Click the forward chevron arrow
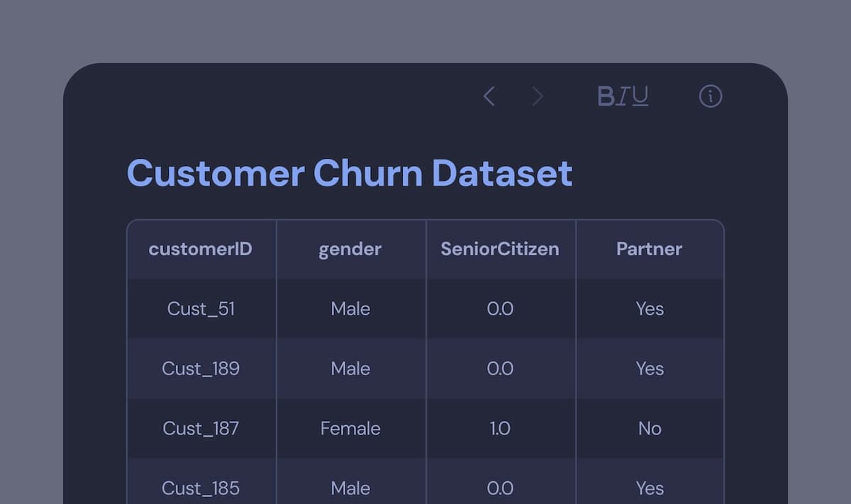851x504 pixels. (x=538, y=96)
